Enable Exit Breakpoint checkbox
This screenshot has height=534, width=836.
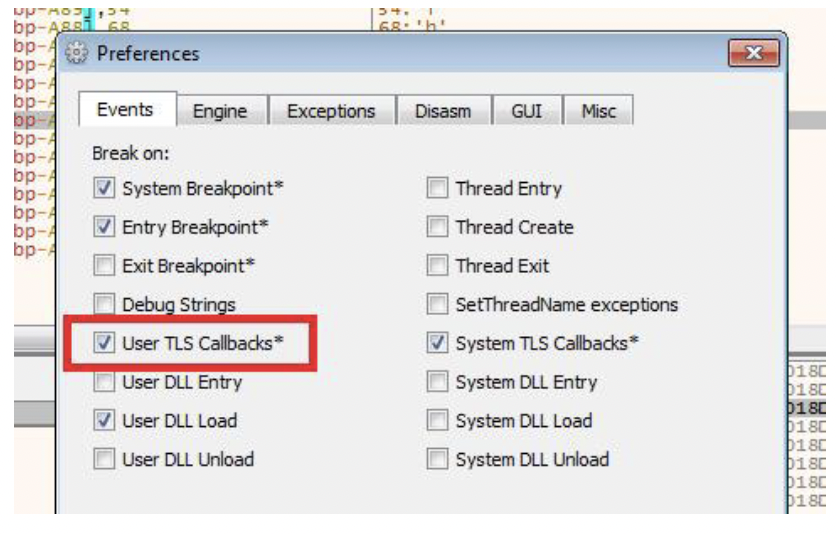tap(104, 265)
